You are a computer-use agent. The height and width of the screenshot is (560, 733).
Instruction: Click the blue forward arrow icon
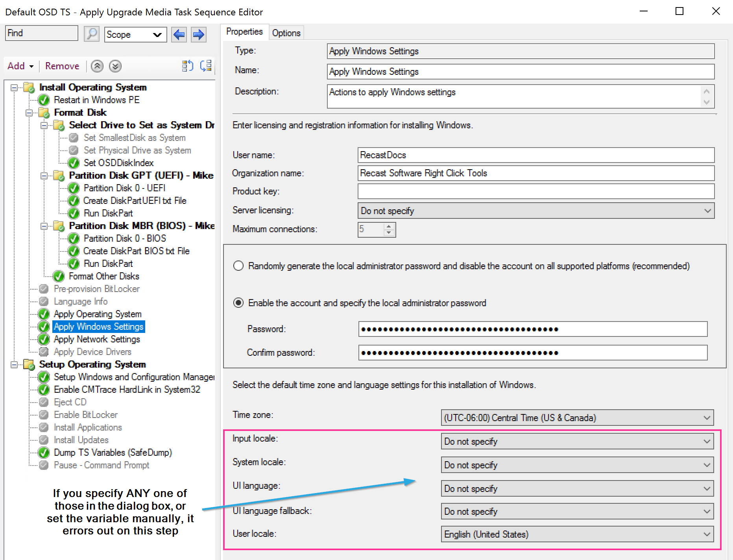pyautogui.click(x=199, y=35)
